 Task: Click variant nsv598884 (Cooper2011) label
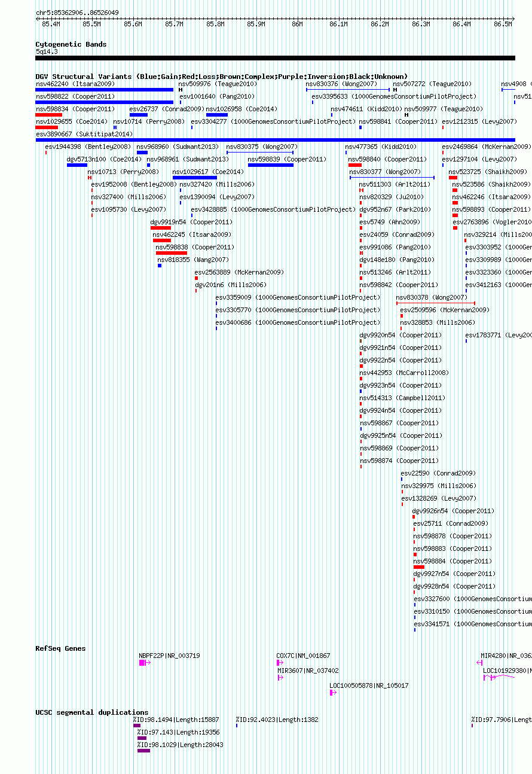click(x=453, y=561)
